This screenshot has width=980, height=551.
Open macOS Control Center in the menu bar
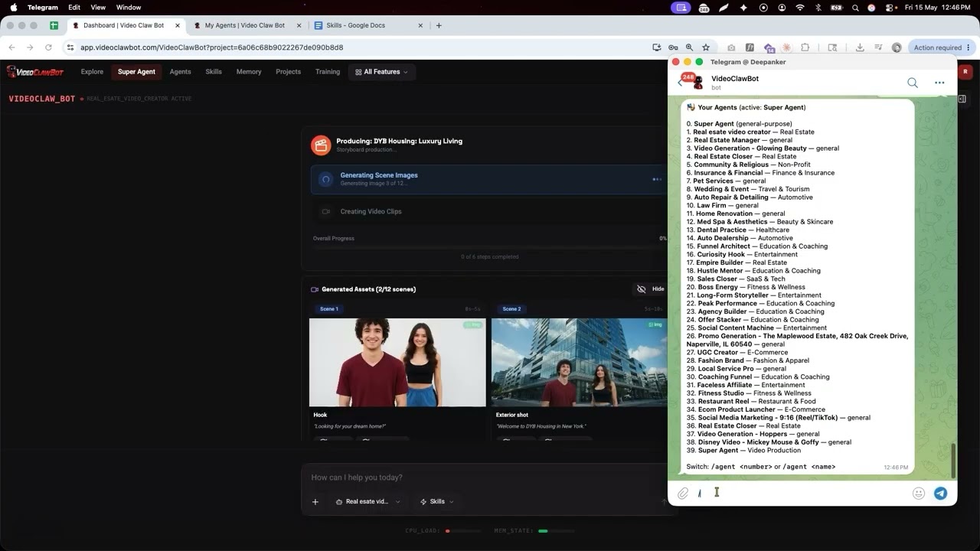pyautogui.click(x=890, y=8)
